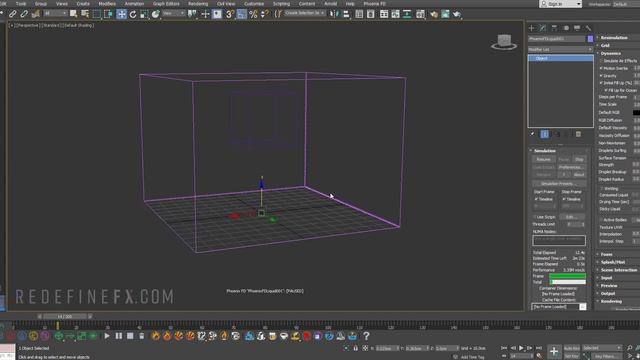Screen dimensions: 640x360
Task: Toggle Stop Frame Timeline checkbox
Action: [x=564, y=199]
